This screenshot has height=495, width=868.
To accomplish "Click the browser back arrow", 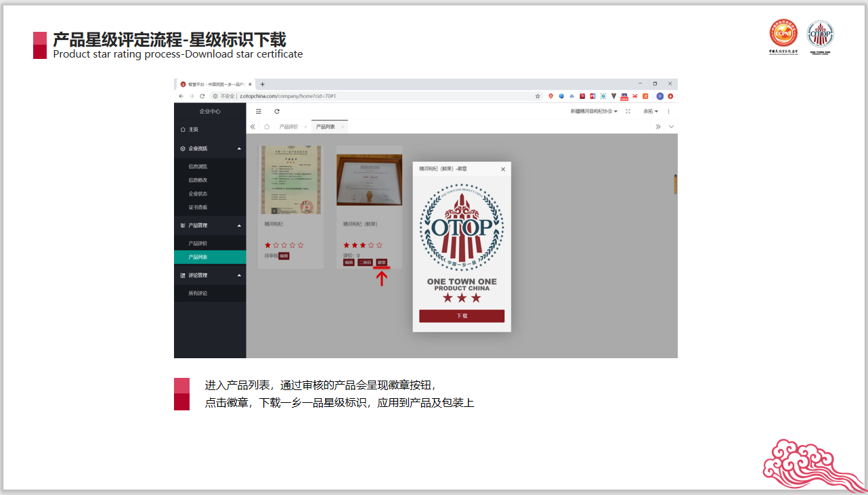I will (181, 96).
